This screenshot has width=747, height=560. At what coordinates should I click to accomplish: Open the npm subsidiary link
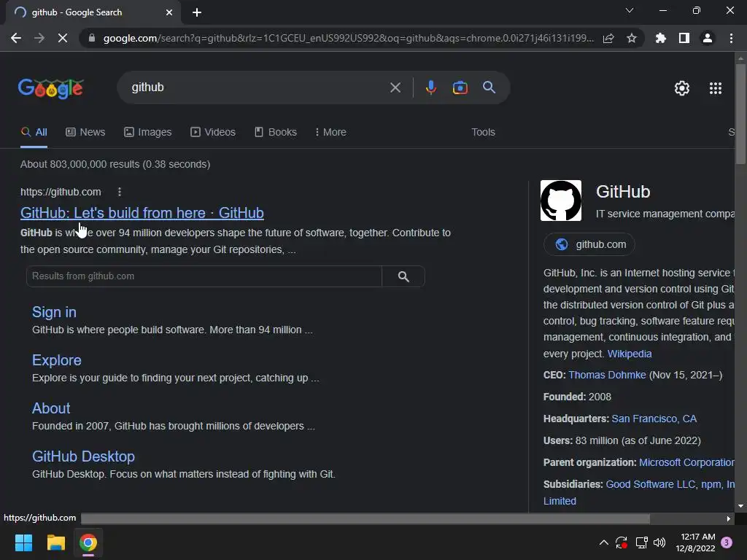pos(711,484)
